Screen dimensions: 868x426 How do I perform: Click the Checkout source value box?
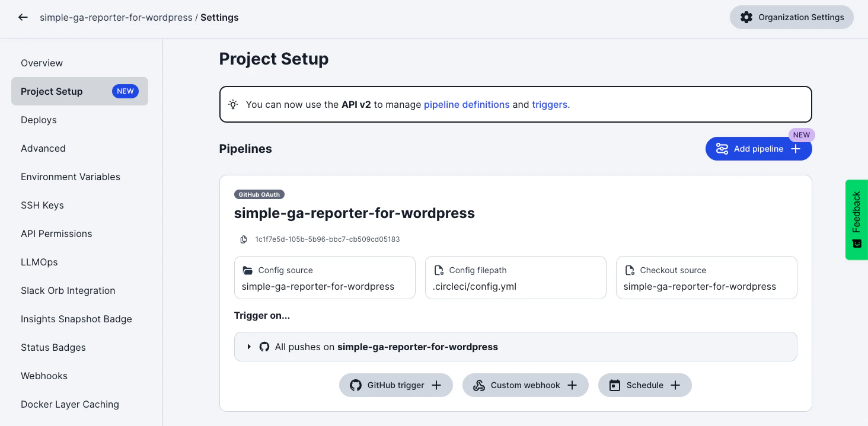pyautogui.click(x=707, y=277)
